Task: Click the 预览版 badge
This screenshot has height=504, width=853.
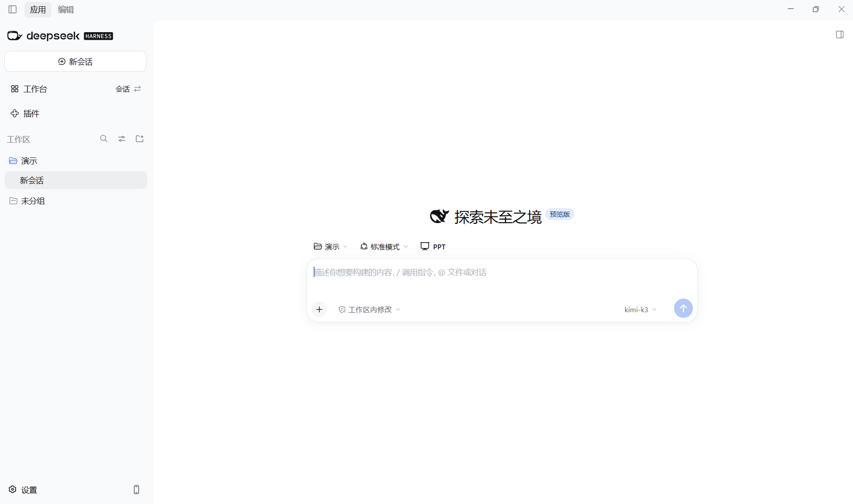Action: pyautogui.click(x=559, y=215)
